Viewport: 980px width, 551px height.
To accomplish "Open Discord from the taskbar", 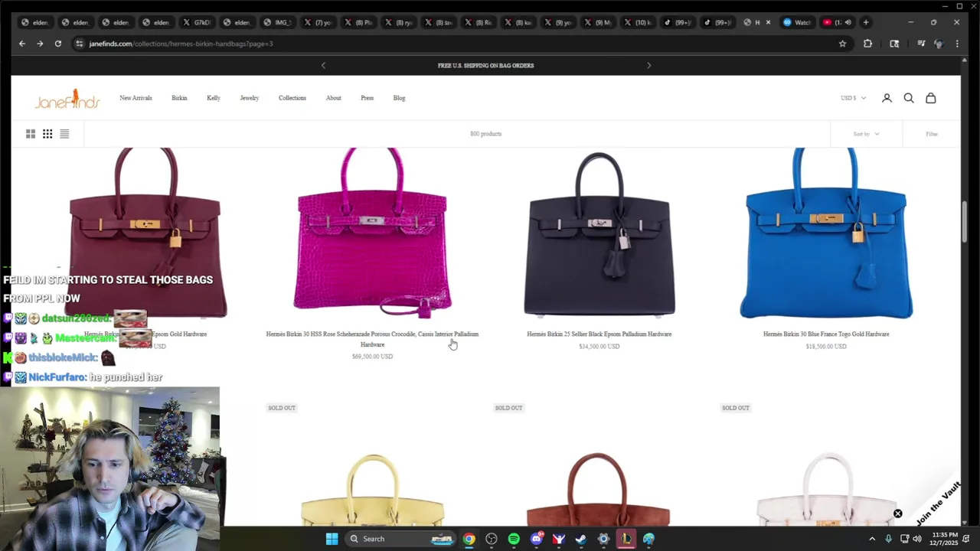I will pos(537,539).
